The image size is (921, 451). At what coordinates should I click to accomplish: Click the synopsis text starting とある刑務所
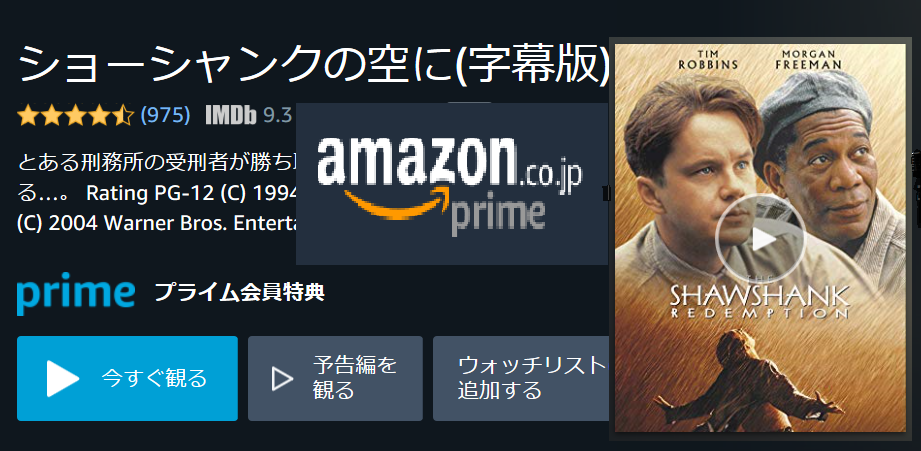(157, 191)
